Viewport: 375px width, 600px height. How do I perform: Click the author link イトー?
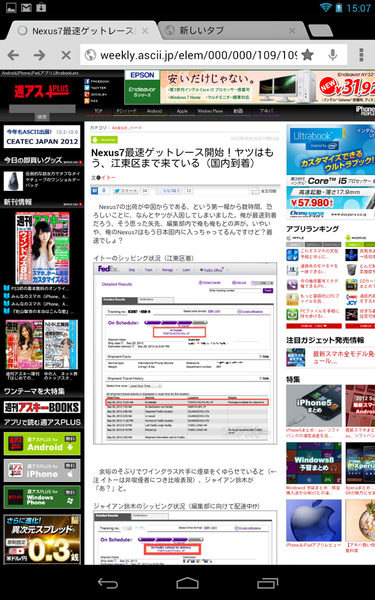108,178
